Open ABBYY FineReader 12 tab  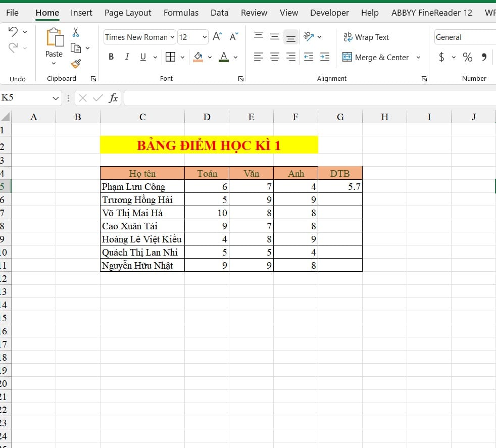(x=431, y=13)
